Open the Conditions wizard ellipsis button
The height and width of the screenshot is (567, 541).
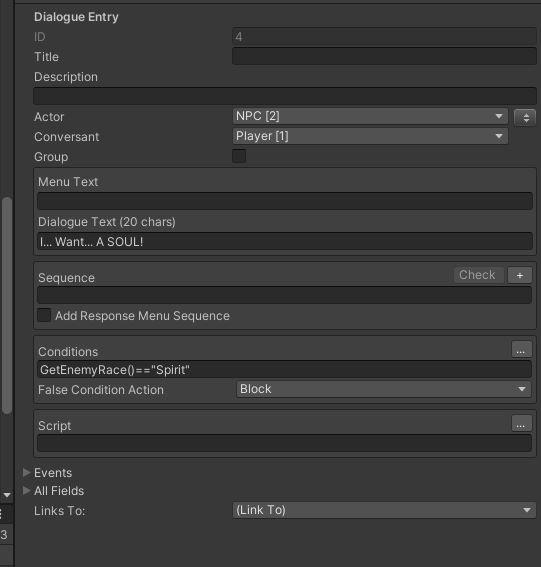(x=521, y=350)
